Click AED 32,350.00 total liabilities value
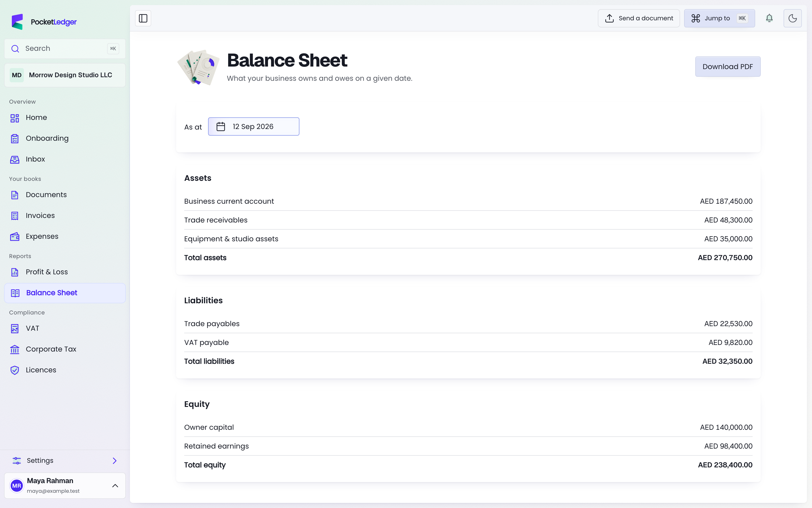 coord(728,361)
